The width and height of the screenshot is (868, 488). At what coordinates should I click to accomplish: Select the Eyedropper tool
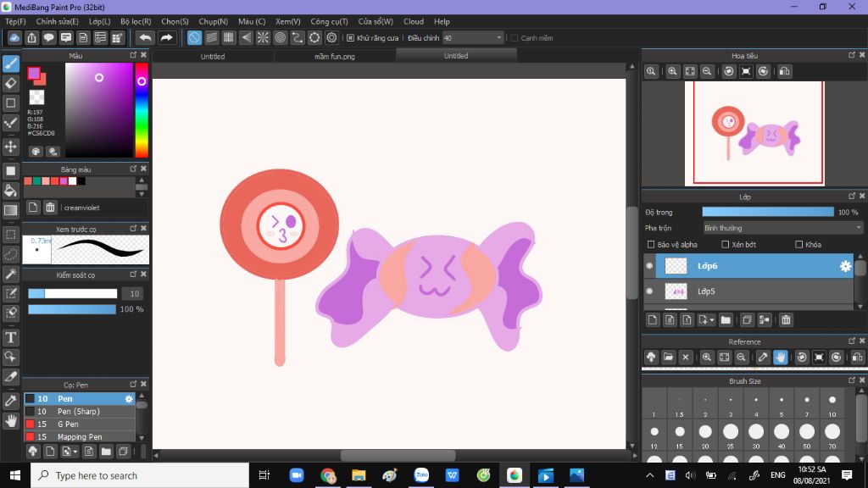pos(11,401)
